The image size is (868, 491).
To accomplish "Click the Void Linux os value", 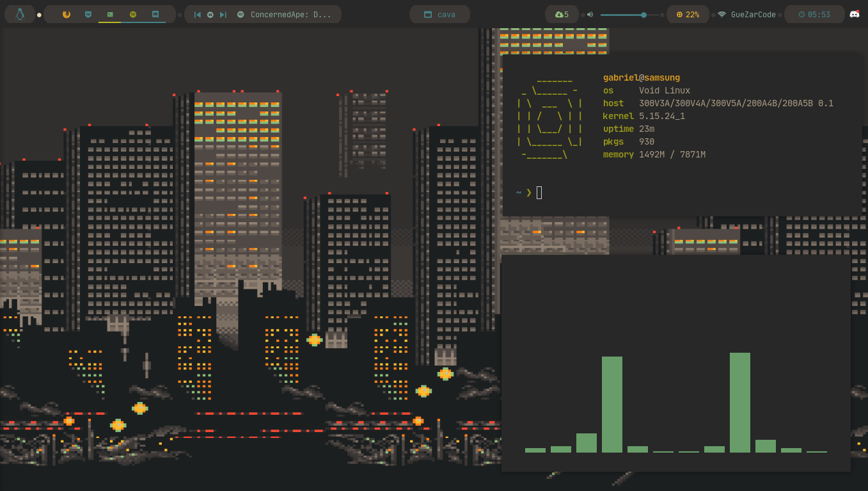I will point(665,90).
